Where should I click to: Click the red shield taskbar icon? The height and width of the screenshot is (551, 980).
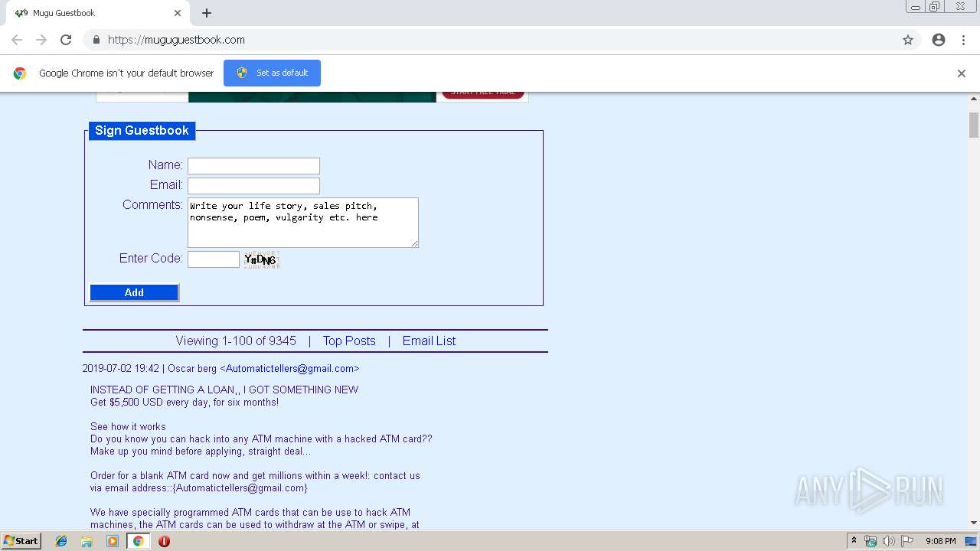[164, 541]
